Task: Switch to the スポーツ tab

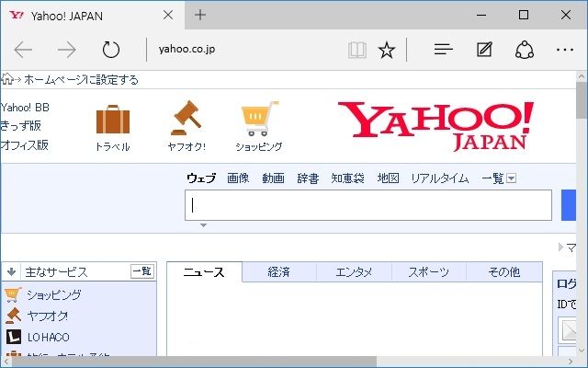Action: pos(429,272)
